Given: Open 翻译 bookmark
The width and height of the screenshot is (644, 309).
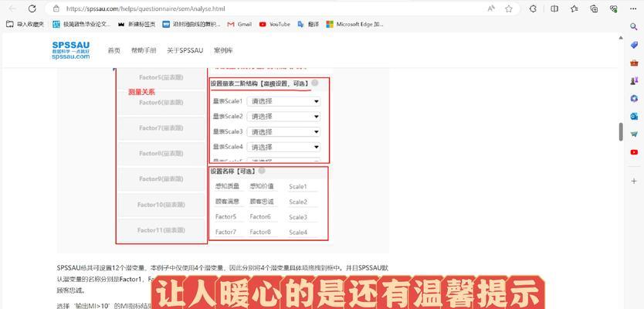Looking at the screenshot, I should point(308,24).
